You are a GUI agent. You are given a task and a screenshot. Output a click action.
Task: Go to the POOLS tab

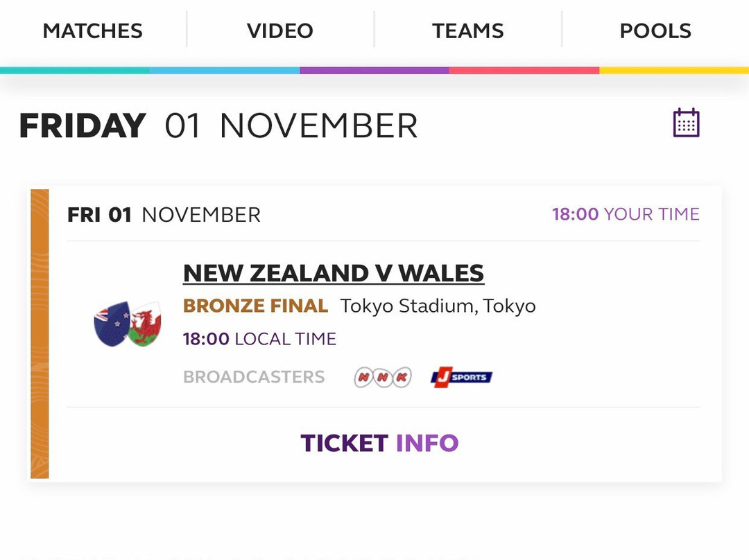coord(655,31)
